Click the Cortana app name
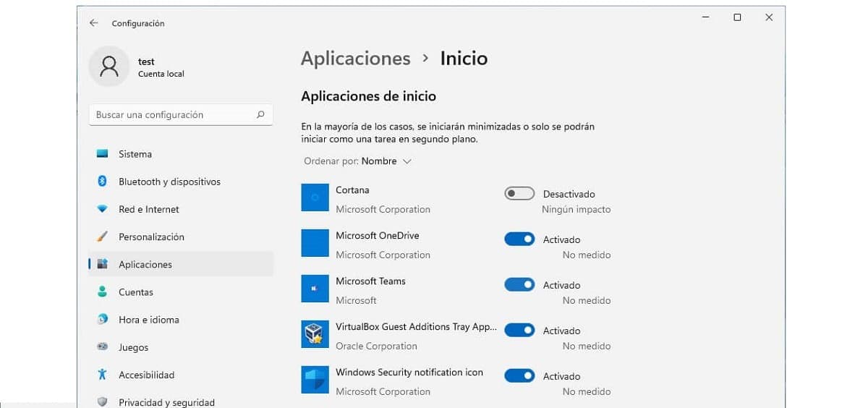Viewport: 868px width, 408px height. point(352,190)
